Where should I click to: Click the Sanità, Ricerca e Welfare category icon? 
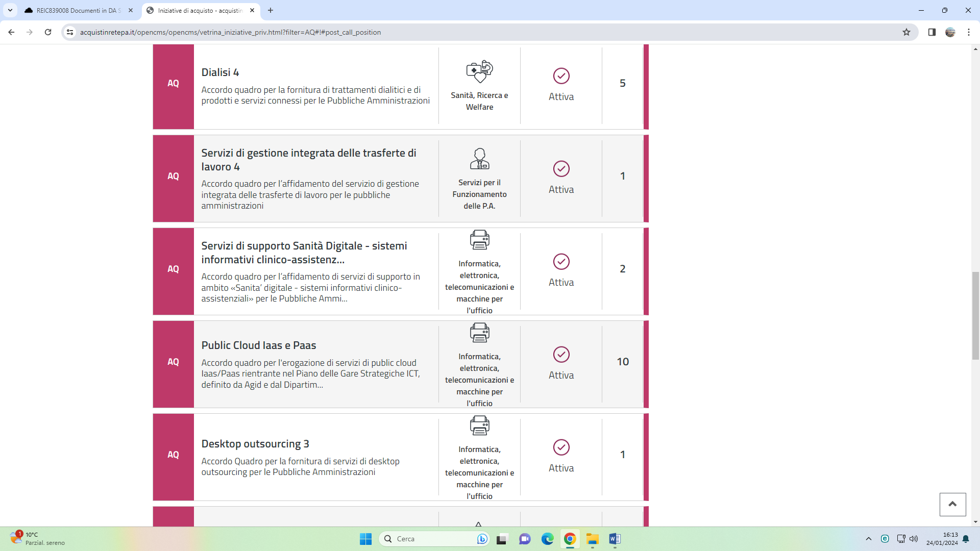click(479, 71)
